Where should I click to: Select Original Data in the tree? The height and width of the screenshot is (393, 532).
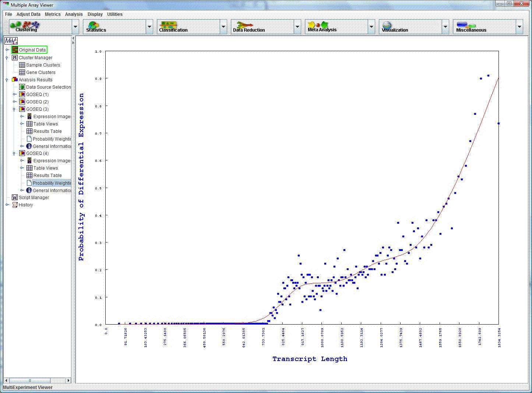point(32,50)
